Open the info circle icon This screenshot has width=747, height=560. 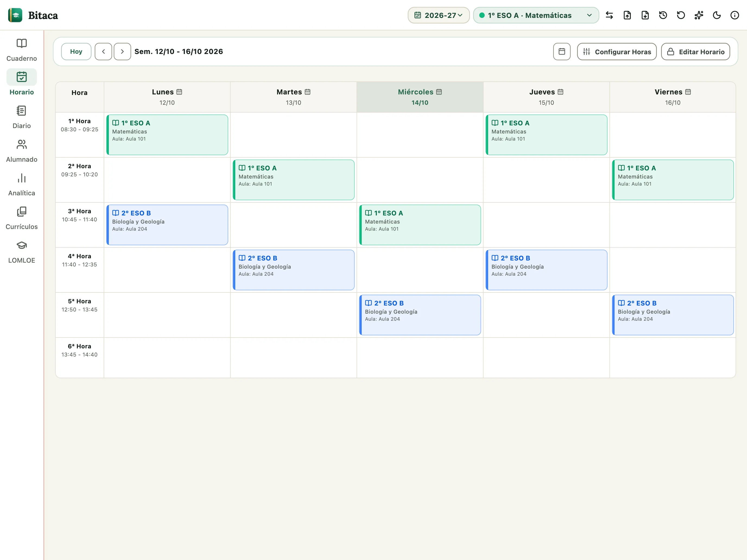pyautogui.click(x=735, y=15)
